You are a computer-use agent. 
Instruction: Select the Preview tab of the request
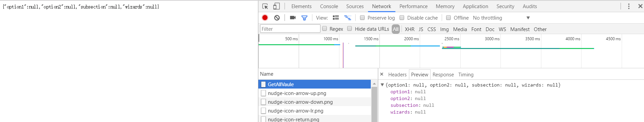420,74
